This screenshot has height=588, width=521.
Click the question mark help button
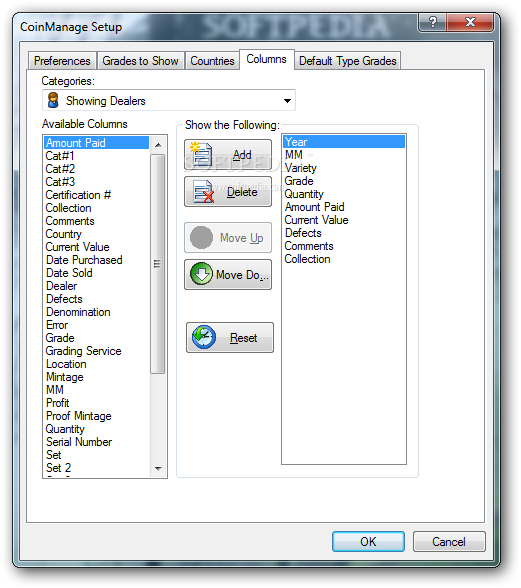[x=433, y=22]
